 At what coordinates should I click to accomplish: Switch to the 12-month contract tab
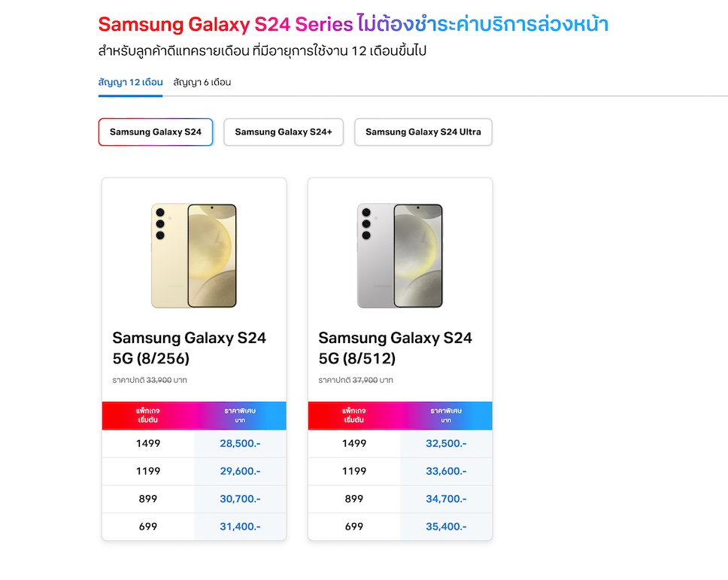130,82
